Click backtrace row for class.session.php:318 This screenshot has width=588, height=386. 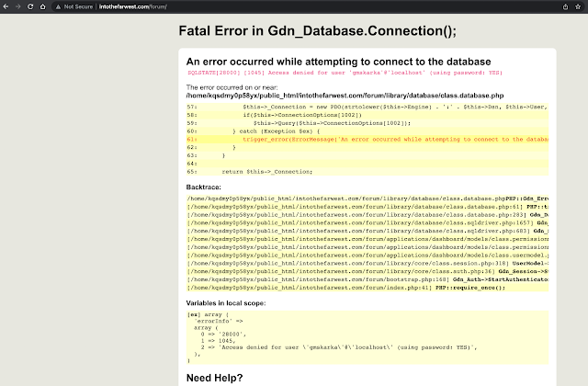[x=367, y=264]
